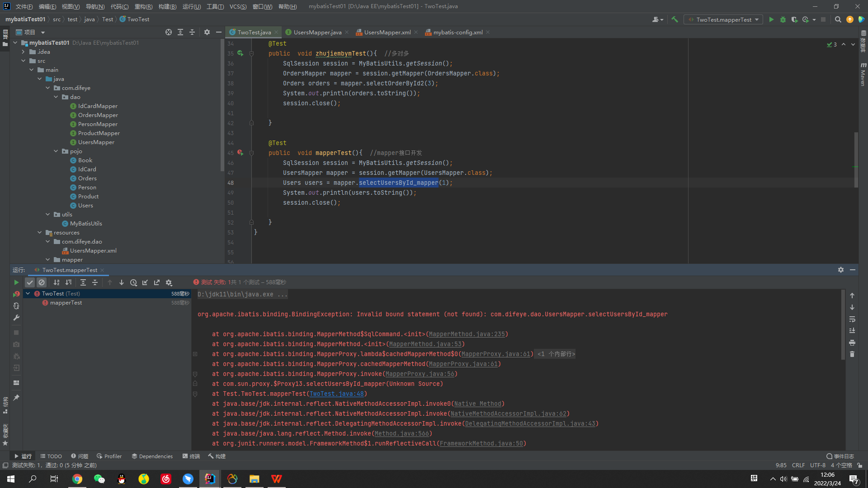Open TwoTest.java:48 from the stack trace
Viewport: 868px width, 488px height.
tap(337, 394)
